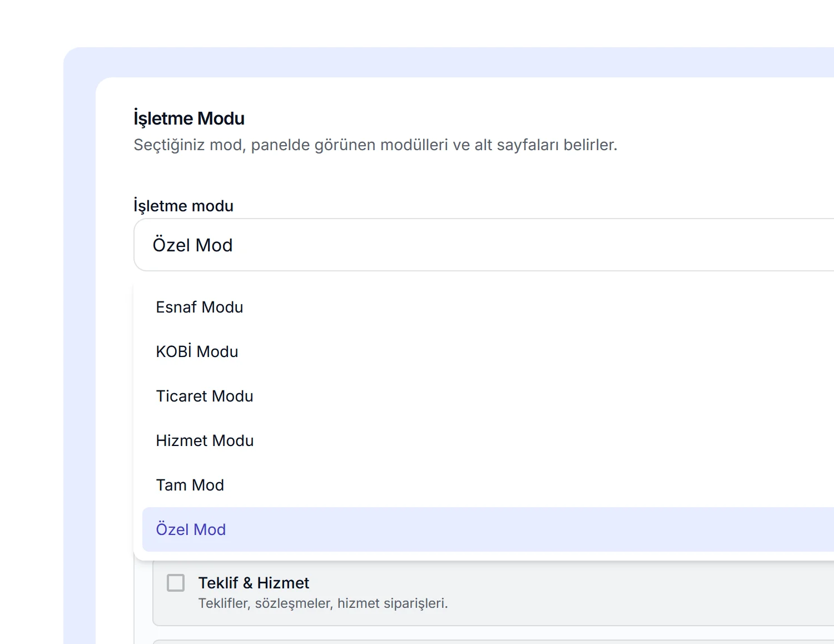Choose Tam Mod from the dropdown
This screenshot has height=644, width=834.
click(x=488, y=485)
